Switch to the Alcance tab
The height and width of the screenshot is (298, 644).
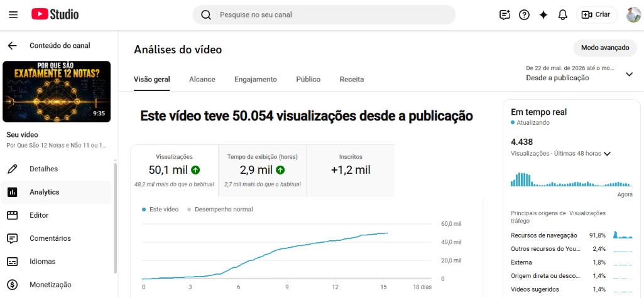pos(202,80)
